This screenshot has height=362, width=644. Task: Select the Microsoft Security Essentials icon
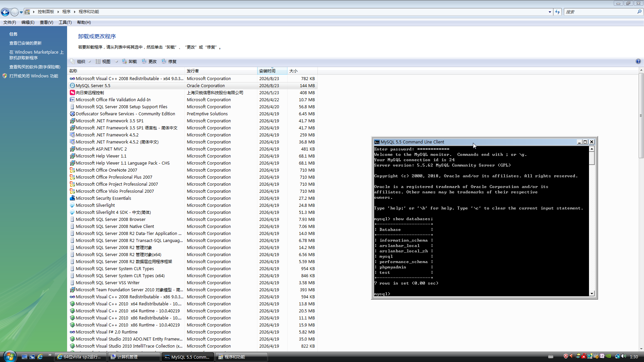(x=72, y=198)
